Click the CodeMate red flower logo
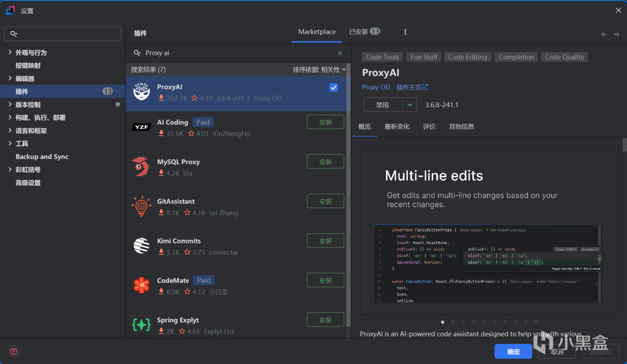 (x=142, y=286)
